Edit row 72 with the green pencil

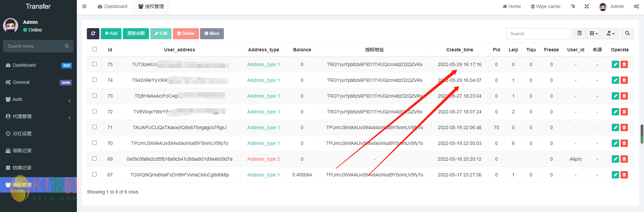click(x=615, y=112)
